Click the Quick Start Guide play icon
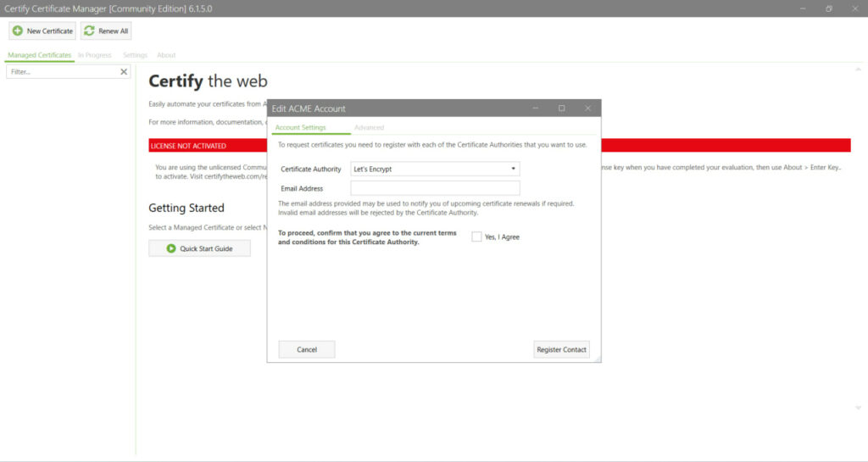Viewport: 868px width, 462px height. tap(171, 248)
